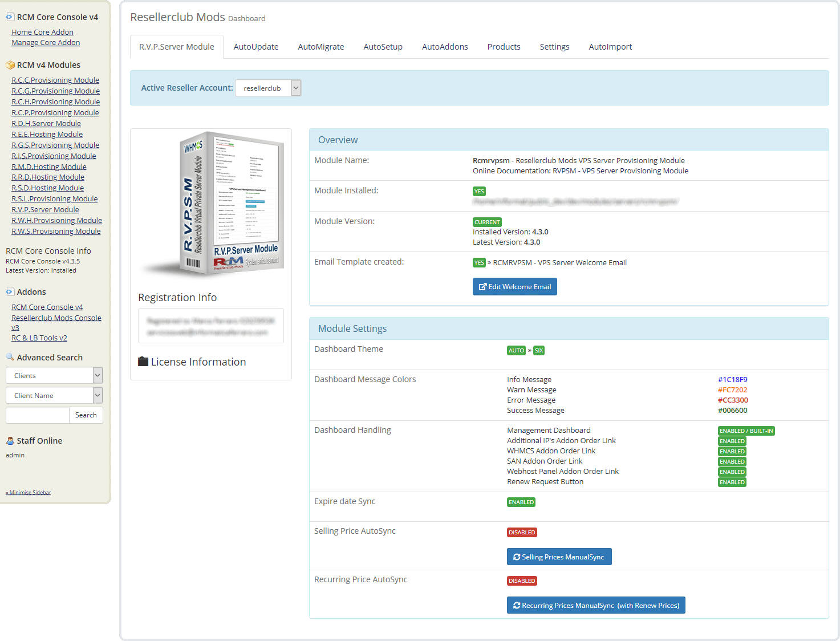Click Expire date Sync ENABLED badge
This screenshot has height=641, width=840.
[x=521, y=502]
